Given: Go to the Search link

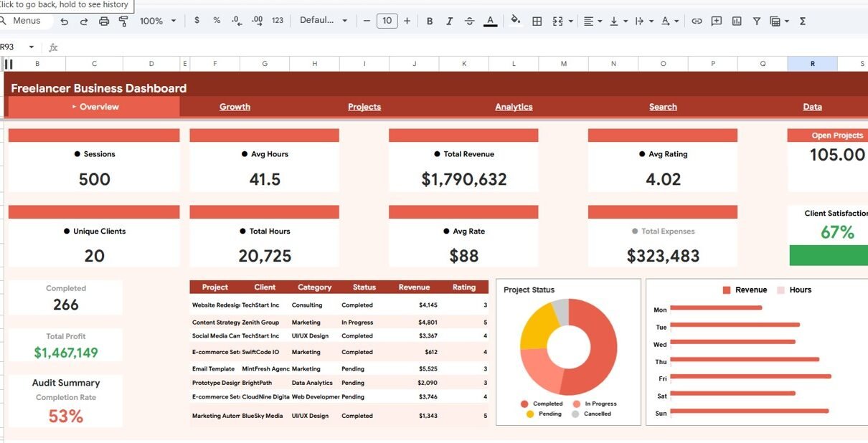Looking at the screenshot, I should coord(663,107).
